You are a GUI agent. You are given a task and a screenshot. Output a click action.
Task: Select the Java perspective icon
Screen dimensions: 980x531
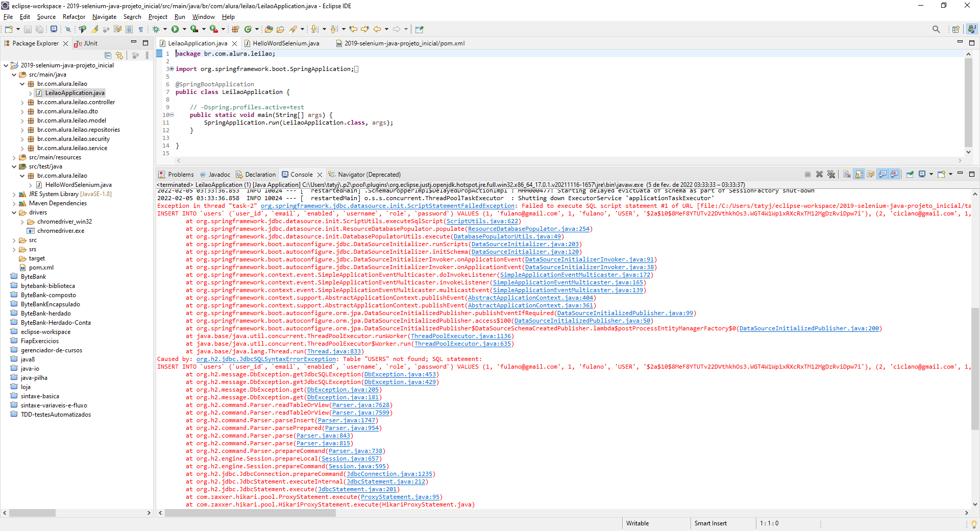point(972,29)
